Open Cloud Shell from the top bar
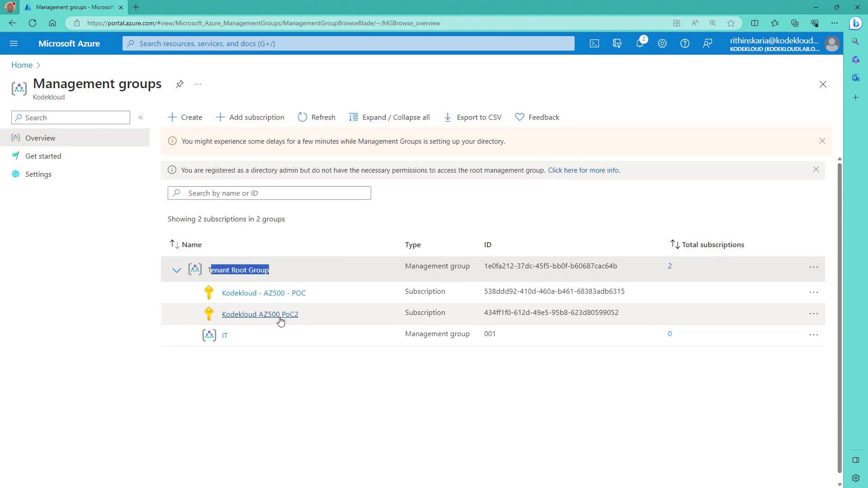The width and height of the screenshot is (868, 488). 594,43
